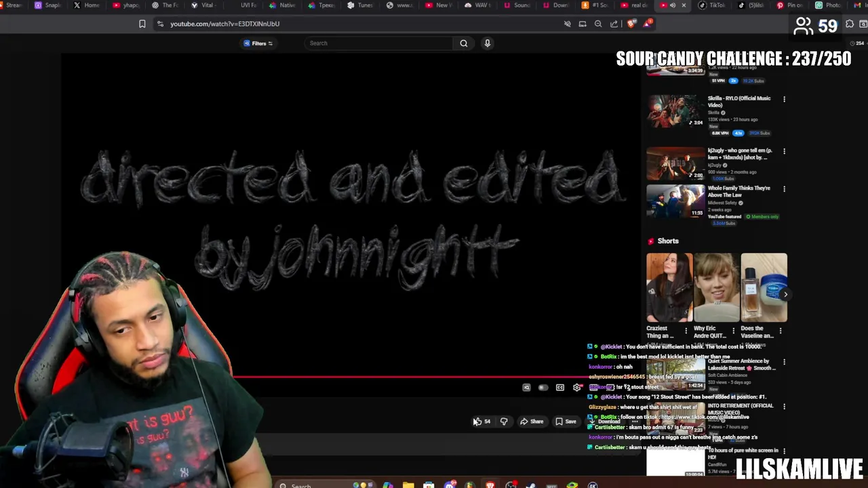The height and width of the screenshot is (488, 868).
Task: Click the zoom magnifier icon in the address bar
Action: pos(598,24)
